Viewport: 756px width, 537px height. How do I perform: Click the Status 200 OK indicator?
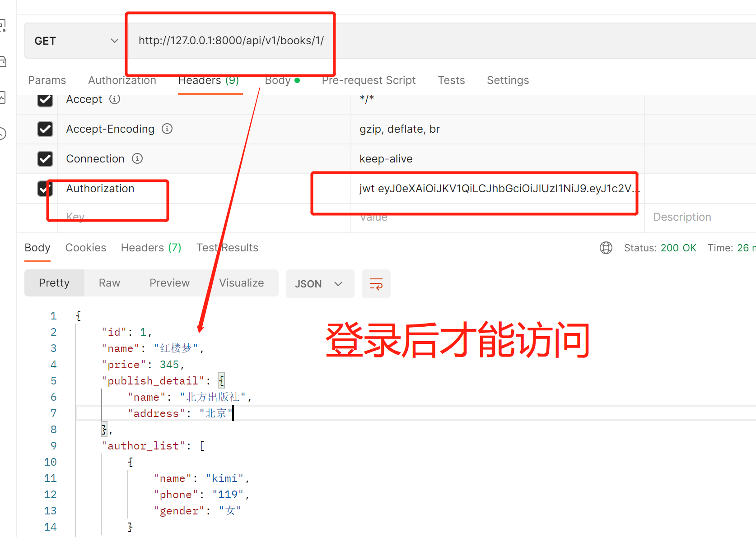(660, 248)
